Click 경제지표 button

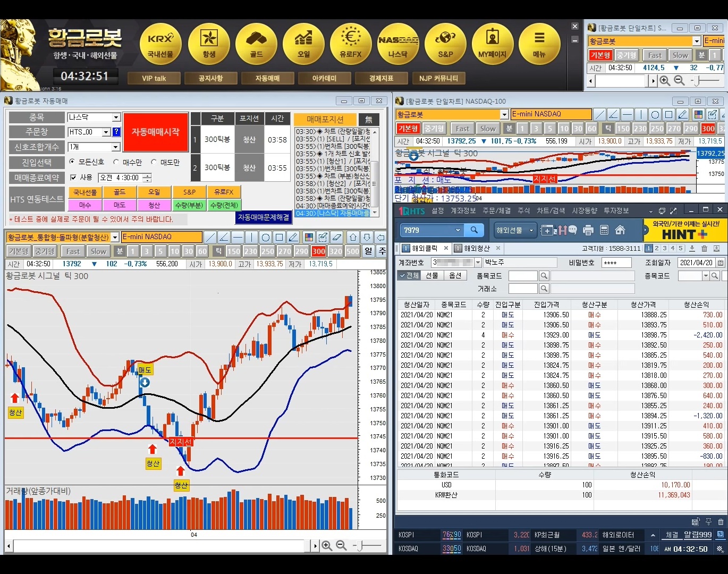[x=382, y=78]
